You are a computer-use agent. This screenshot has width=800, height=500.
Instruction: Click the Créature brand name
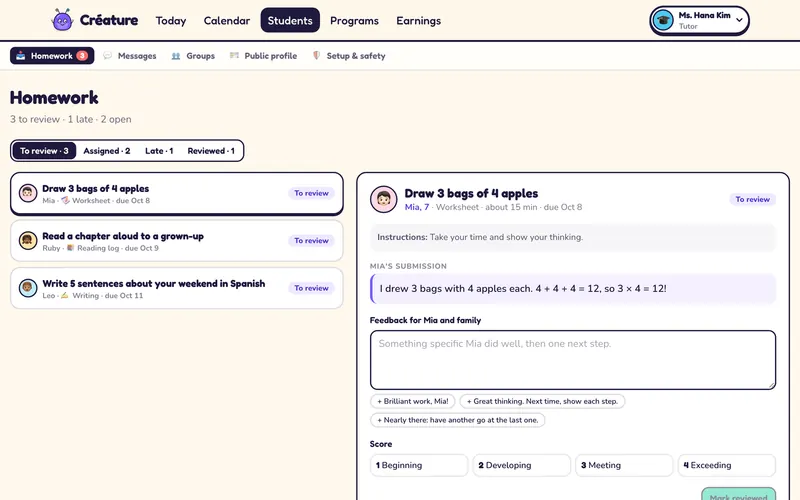pos(109,20)
